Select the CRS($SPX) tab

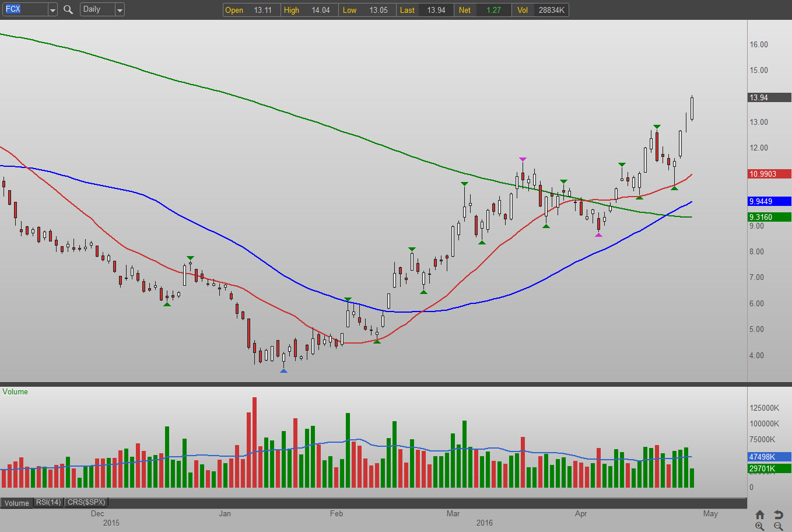[x=86, y=502]
